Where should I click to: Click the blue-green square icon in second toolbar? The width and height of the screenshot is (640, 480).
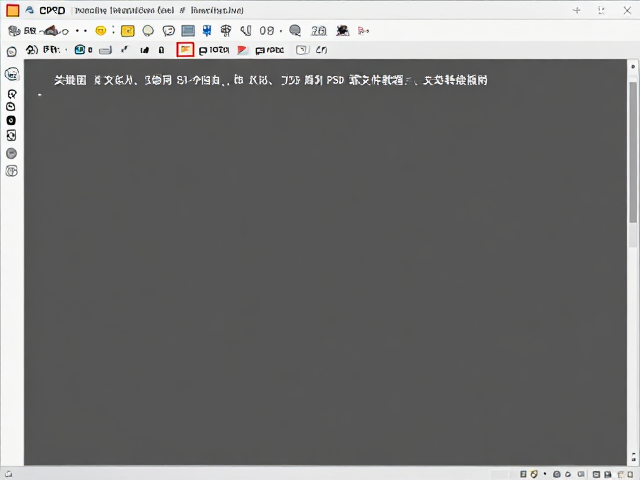(80, 50)
